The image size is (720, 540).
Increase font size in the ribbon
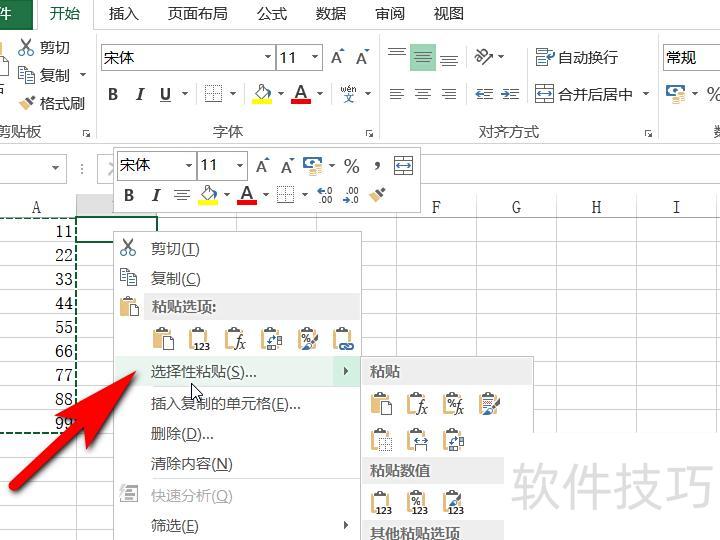[x=338, y=57]
